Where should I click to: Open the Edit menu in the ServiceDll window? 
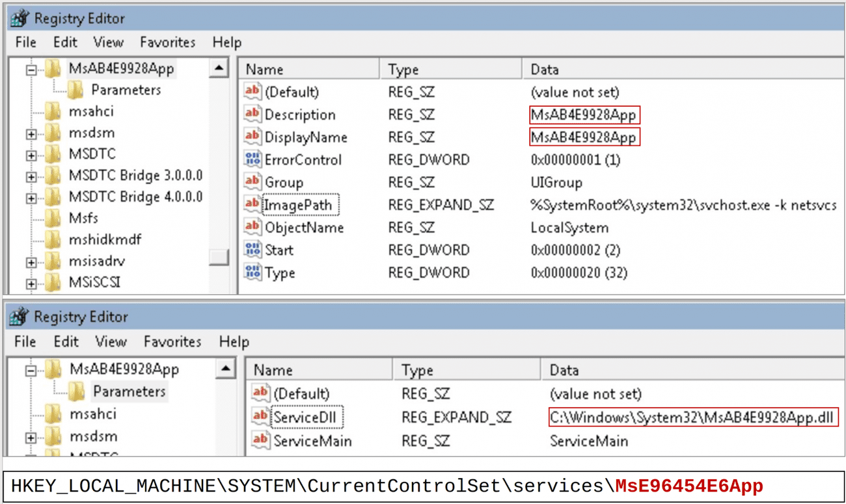click(x=66, y=341)
